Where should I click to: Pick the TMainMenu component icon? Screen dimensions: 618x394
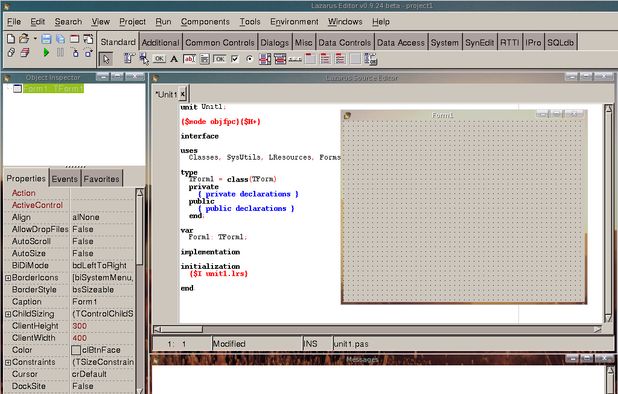pos(129,58)
